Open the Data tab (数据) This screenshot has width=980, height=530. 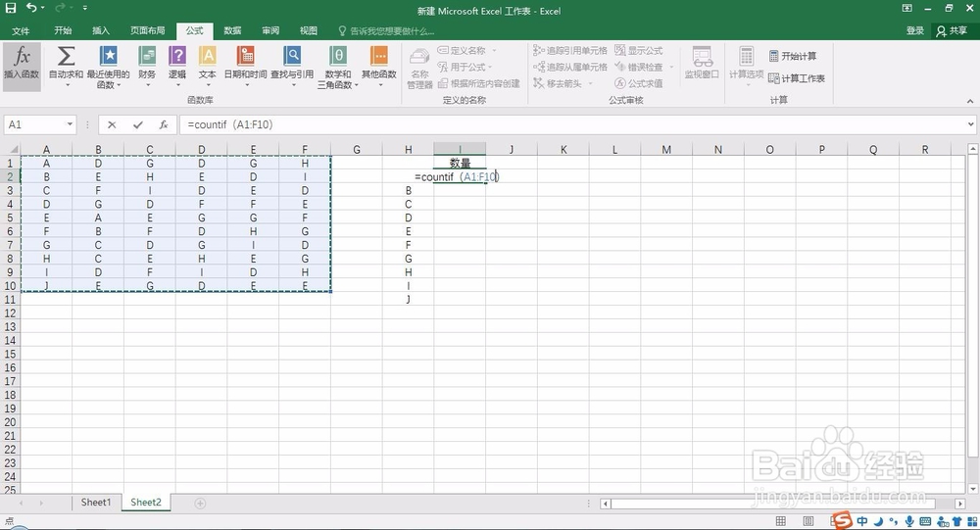click(232, 30)
